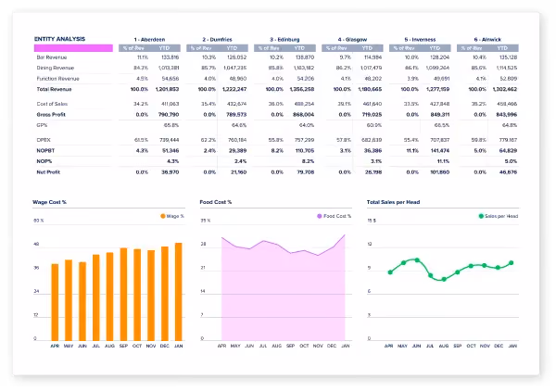
Task: Click the JUN bar in Wage Cost chart
Action: pos(82,301)
